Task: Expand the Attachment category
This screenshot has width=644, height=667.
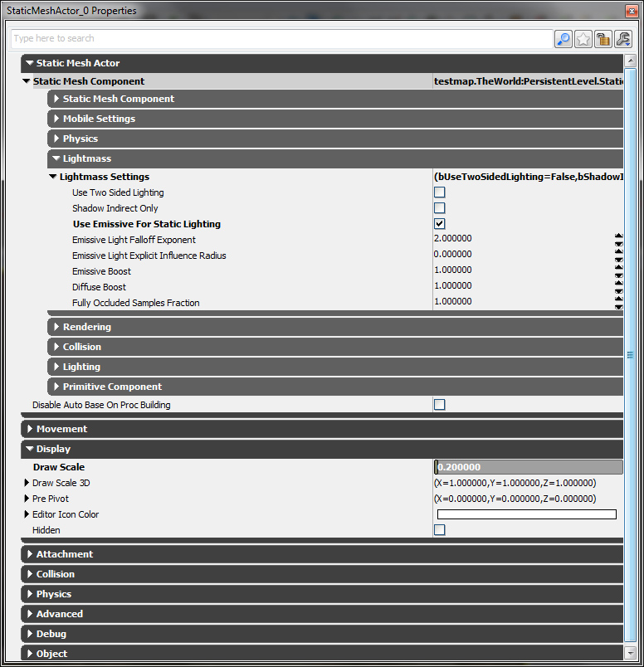Action: pyautogui.click(x=30, y=554)
